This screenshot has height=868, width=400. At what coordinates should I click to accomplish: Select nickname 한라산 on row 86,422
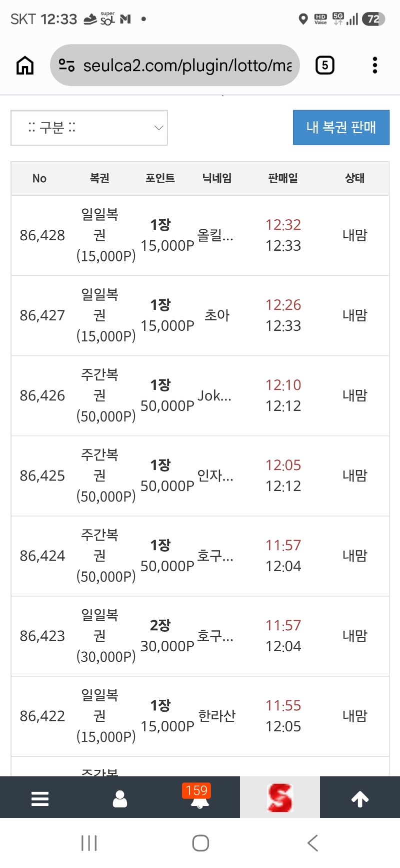pyautogui.click(x=217, y=716)
